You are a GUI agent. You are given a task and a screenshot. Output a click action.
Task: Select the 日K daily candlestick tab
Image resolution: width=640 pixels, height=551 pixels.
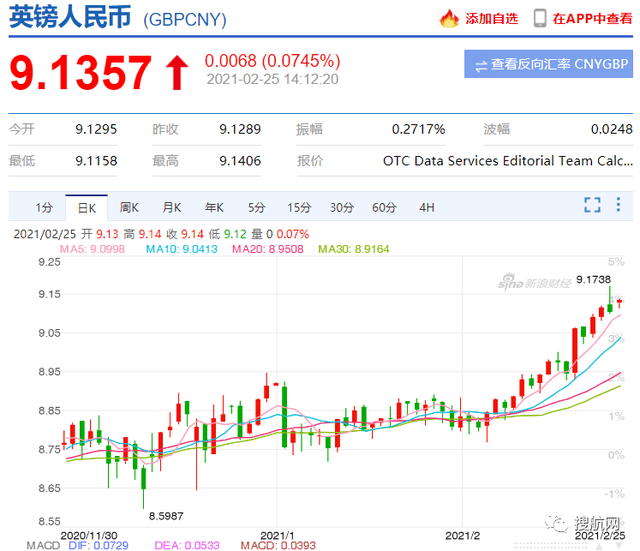[x=86, y=208]
